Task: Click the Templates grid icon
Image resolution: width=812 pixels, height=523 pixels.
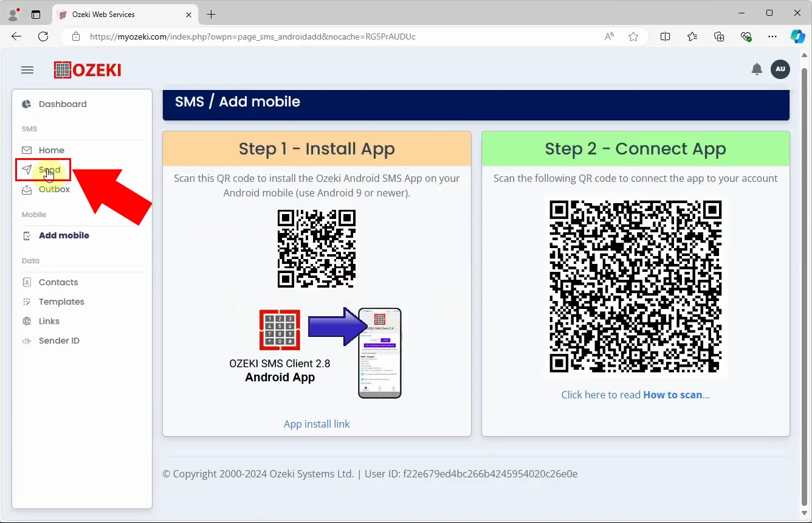Action: point(27,302)
